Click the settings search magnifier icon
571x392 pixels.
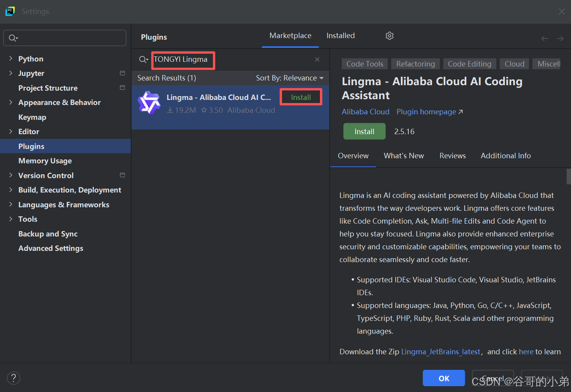(x=13, y=38)
